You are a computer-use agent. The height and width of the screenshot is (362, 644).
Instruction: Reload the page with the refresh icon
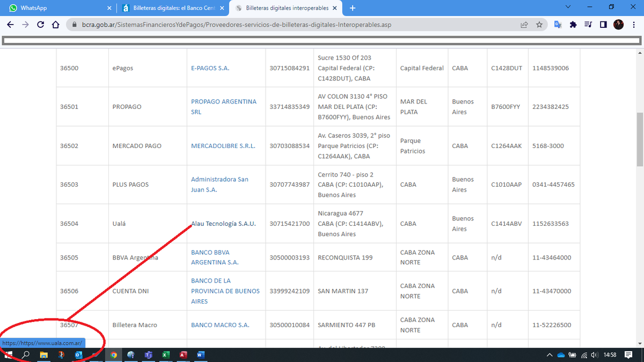point(40,25)
